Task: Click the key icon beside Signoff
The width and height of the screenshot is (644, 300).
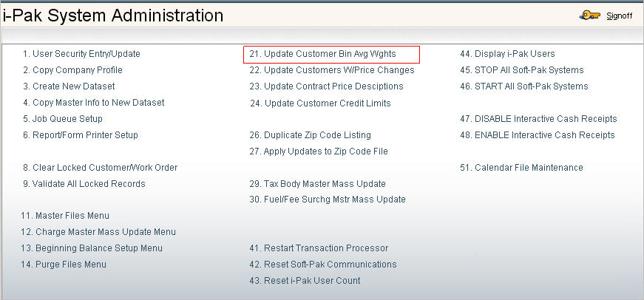Action: (x=589, y=16)
